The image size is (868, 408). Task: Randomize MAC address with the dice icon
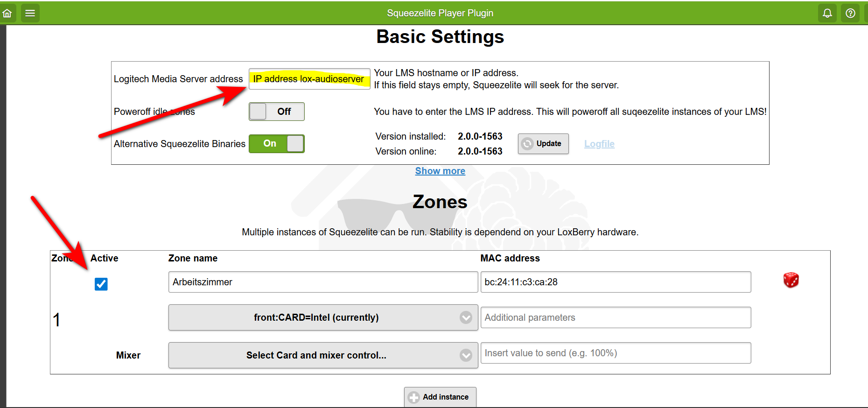tap(791, 280)
